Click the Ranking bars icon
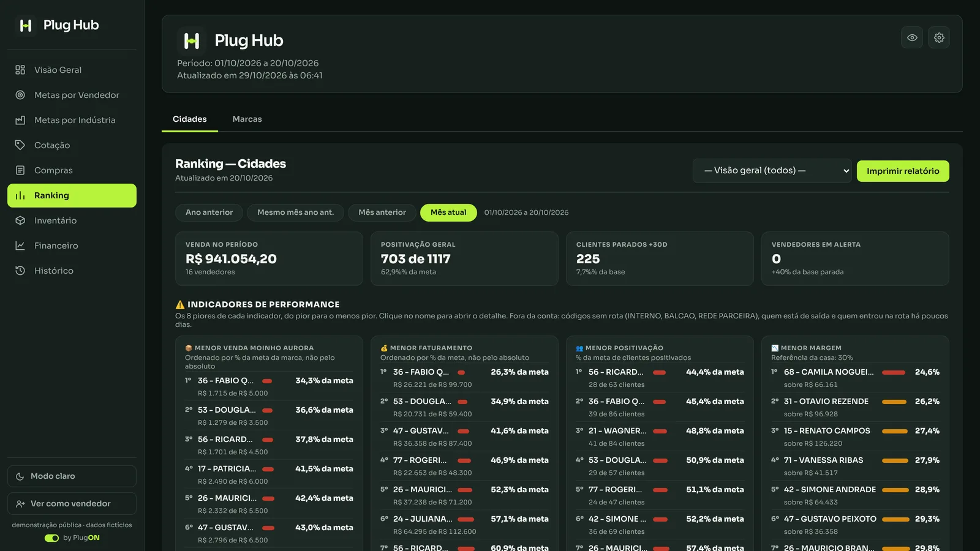 coord(20,195)
